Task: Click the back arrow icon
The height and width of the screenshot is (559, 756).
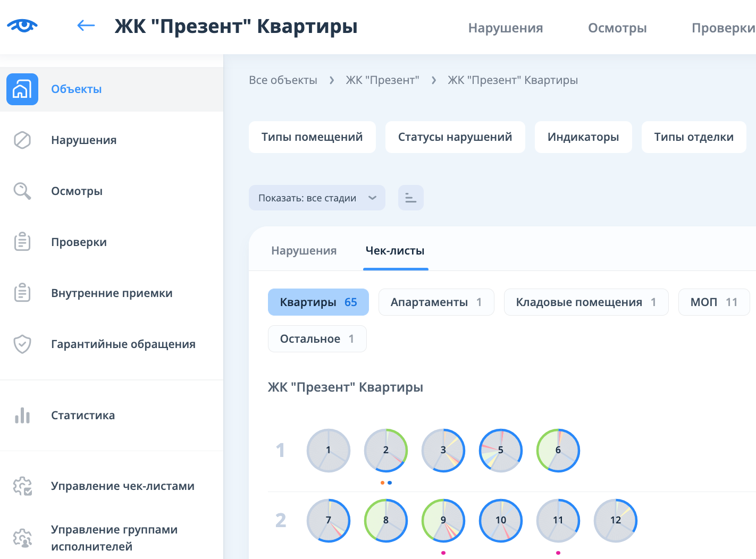Action: click(x=86, y=26)
